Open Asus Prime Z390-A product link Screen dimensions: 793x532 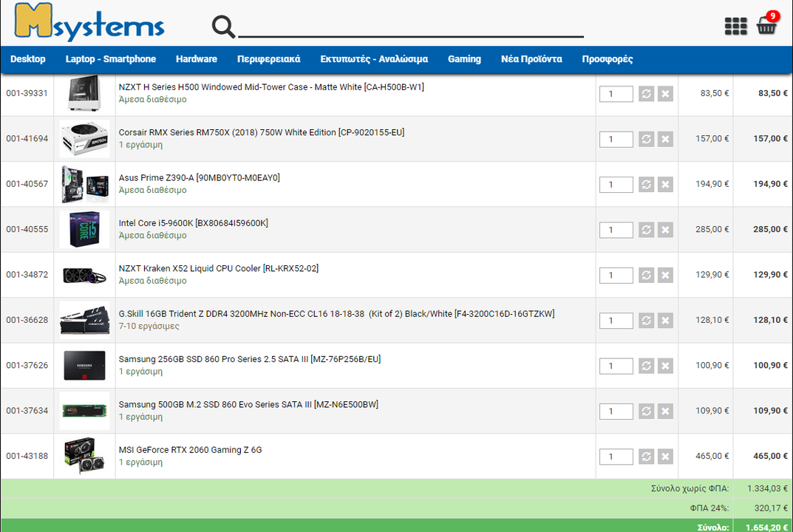(200, 178)
